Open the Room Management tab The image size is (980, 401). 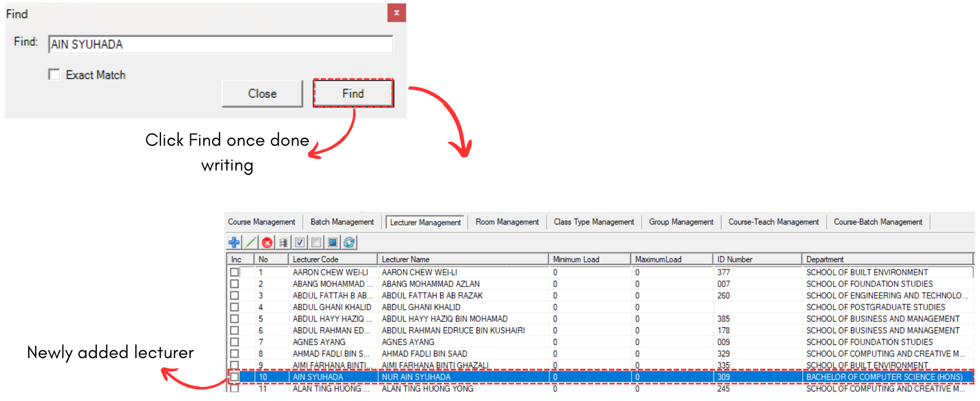pos(507,222)
